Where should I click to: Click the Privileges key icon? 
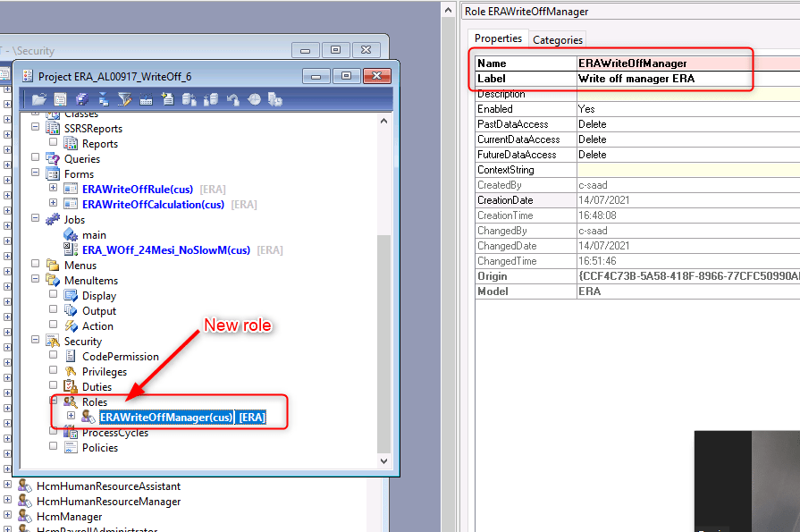71,372
